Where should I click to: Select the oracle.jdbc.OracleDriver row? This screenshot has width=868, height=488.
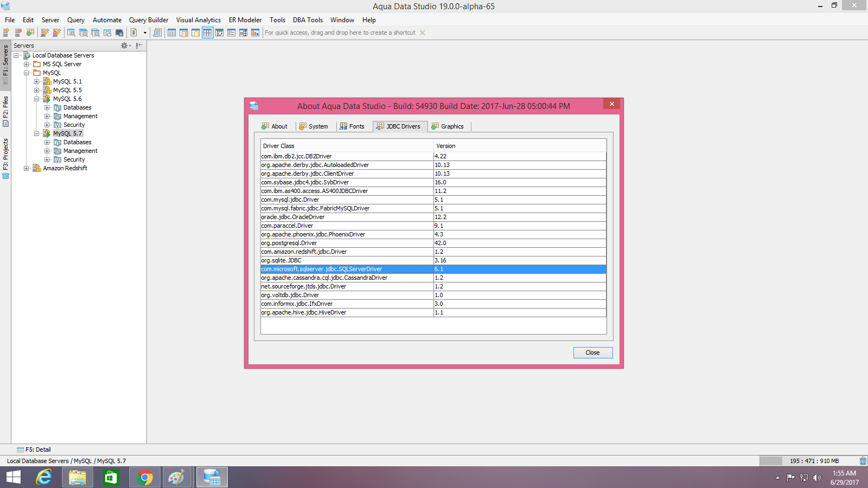point(433,217)
